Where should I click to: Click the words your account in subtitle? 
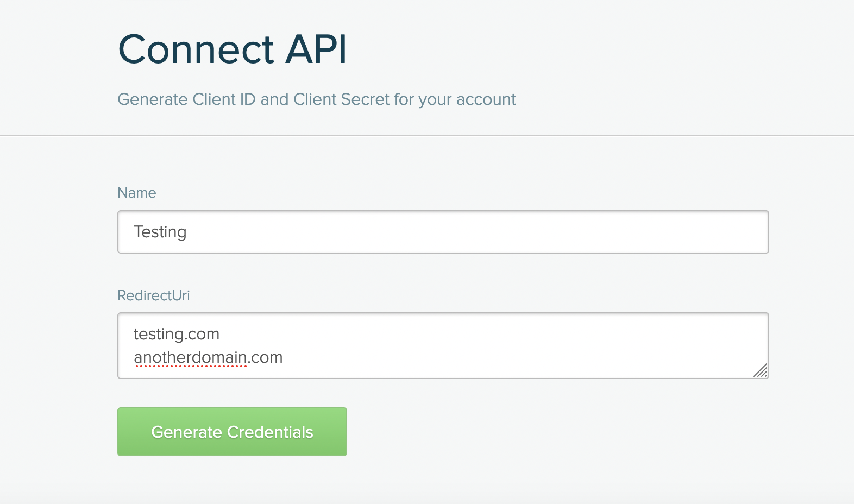467,100
